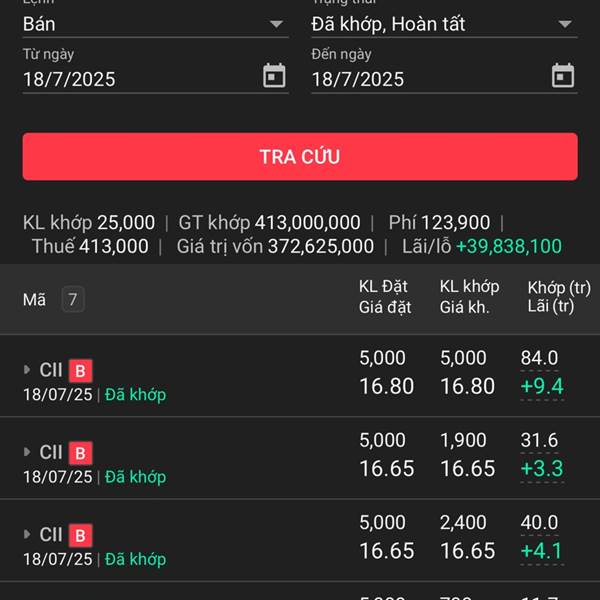Tap the +4.1 profit value
600x600 pixels.
tap(541, 551)
